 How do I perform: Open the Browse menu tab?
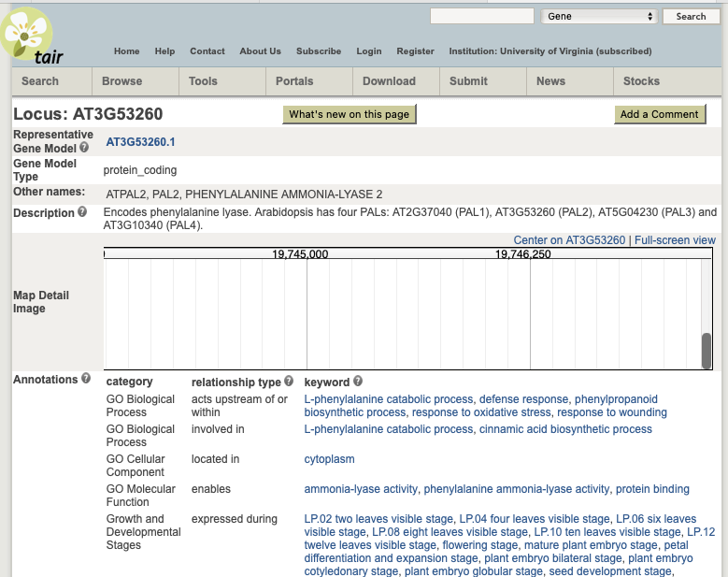pyautogui.click(x=122, y=81)
